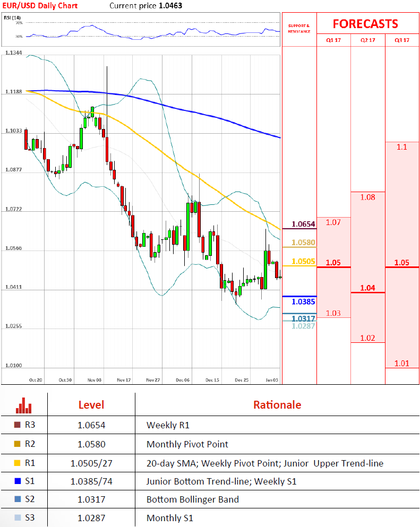
Task: Click the Jan 03 date axis label
Action: 272,380
